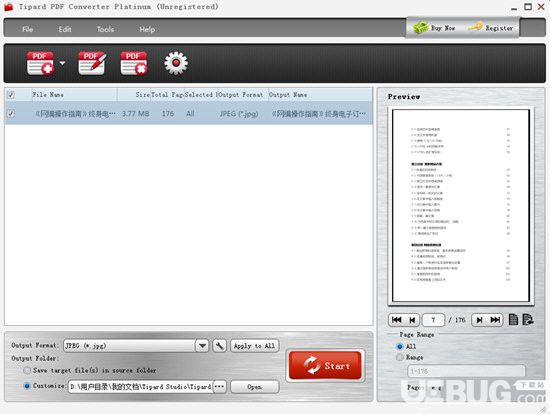Open the Output Format dropdown arrow

click(x=202, y=346)
